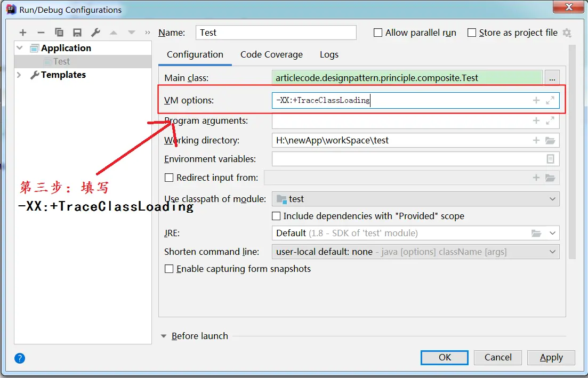
Task: Copy the selected configuration
Action: point(59,33)
